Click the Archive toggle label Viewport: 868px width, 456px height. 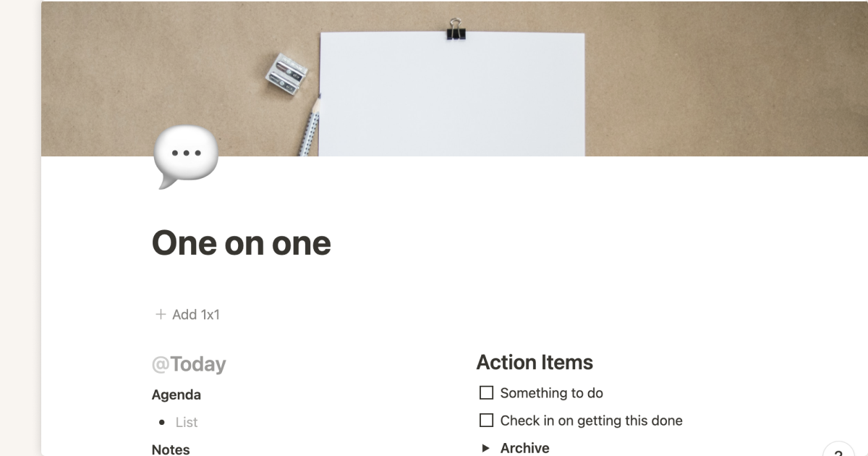click(524, 448)
